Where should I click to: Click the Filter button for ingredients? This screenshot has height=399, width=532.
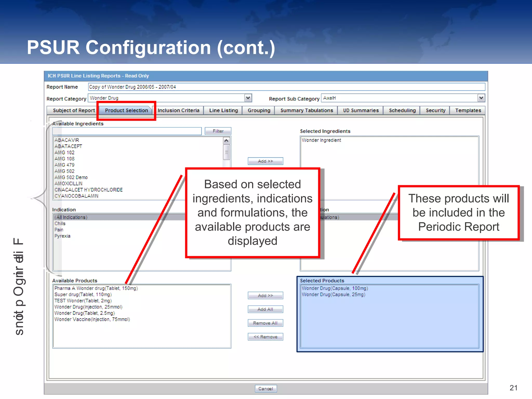218,131
